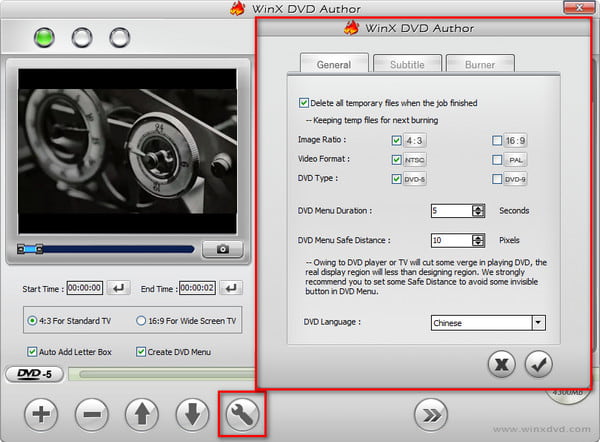Click the DVD Menu Safe Distance value field
The width and height of the screenshot is (600, 442).
click(452, 240)
